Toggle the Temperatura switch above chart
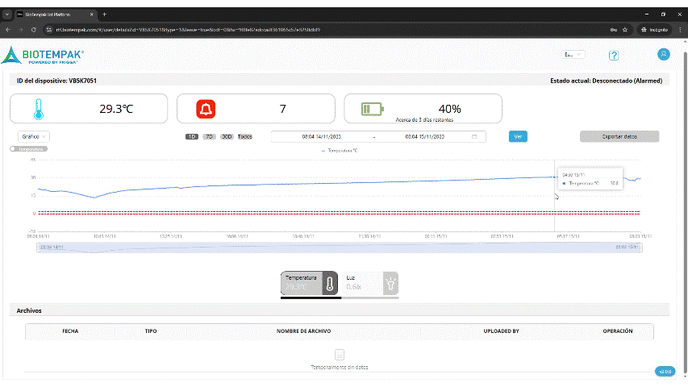Viewport: 688px width, 387px height. pos(29,149)
